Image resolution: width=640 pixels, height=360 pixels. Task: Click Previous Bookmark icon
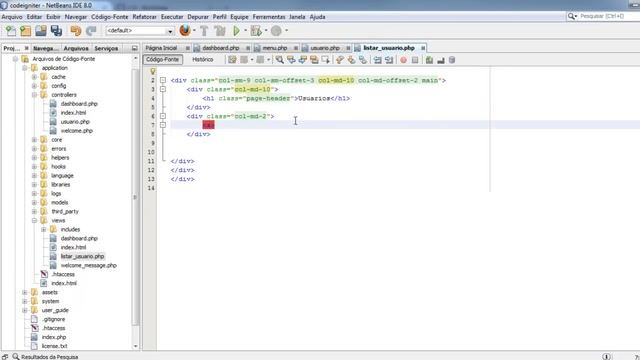340,60
